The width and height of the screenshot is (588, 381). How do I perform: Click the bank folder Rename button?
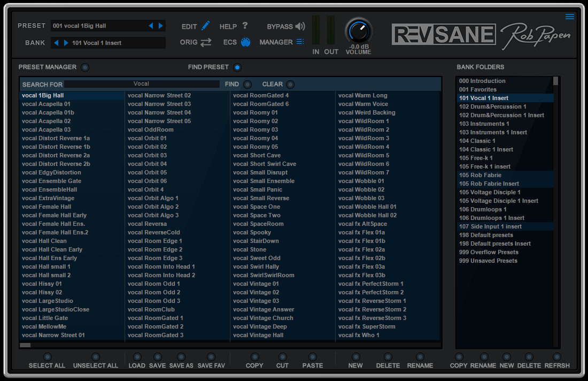484,357
